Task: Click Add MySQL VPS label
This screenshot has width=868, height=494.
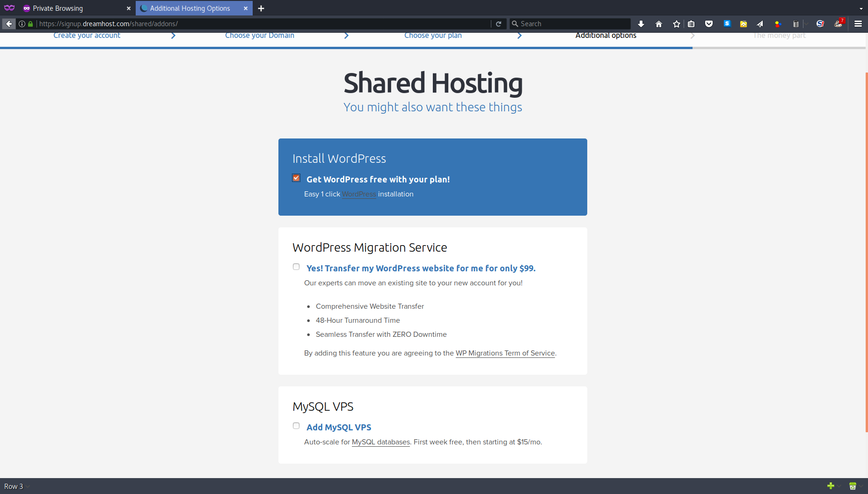Action: 339,427
